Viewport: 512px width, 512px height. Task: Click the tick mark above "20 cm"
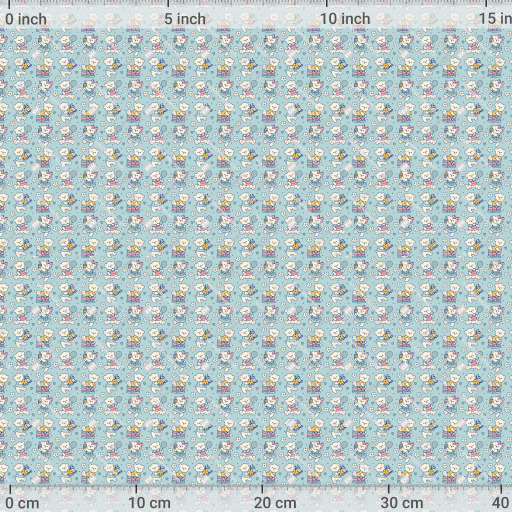click(262, 489)
